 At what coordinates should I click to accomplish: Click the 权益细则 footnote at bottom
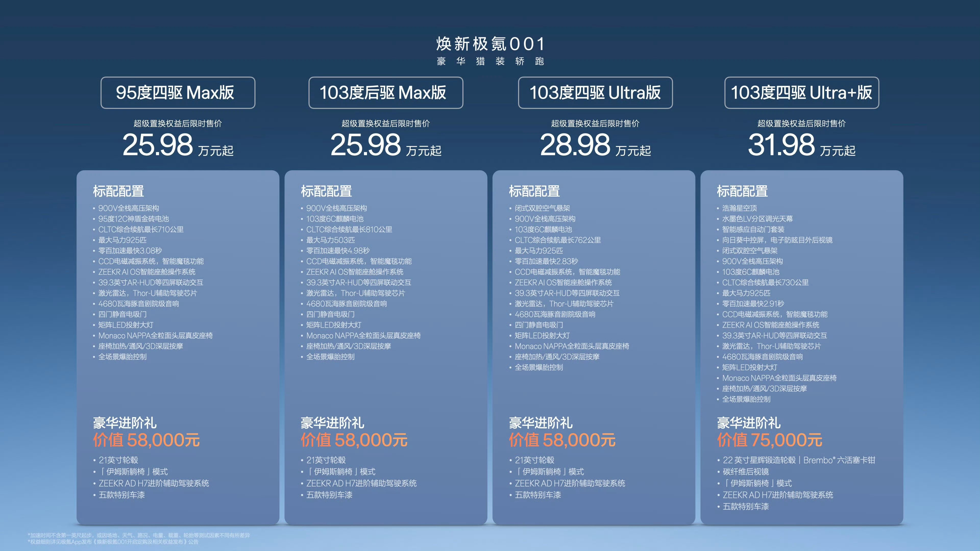tap(113, 542)
